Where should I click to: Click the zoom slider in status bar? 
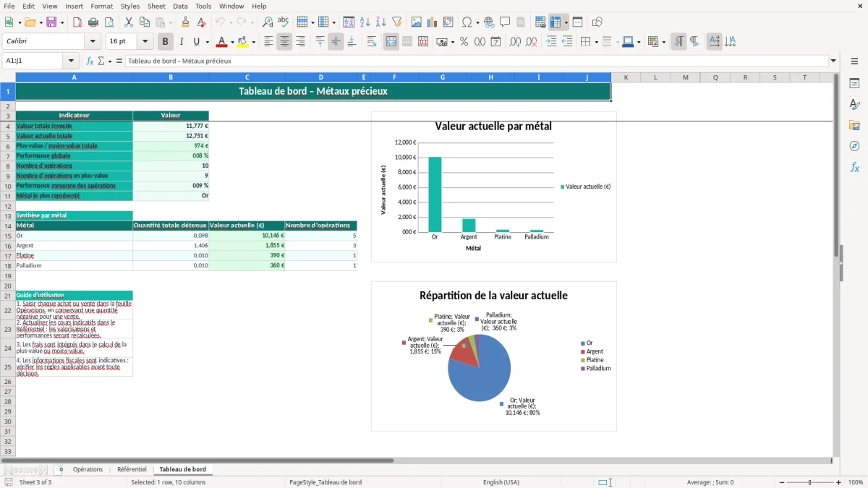coord(810,482)
